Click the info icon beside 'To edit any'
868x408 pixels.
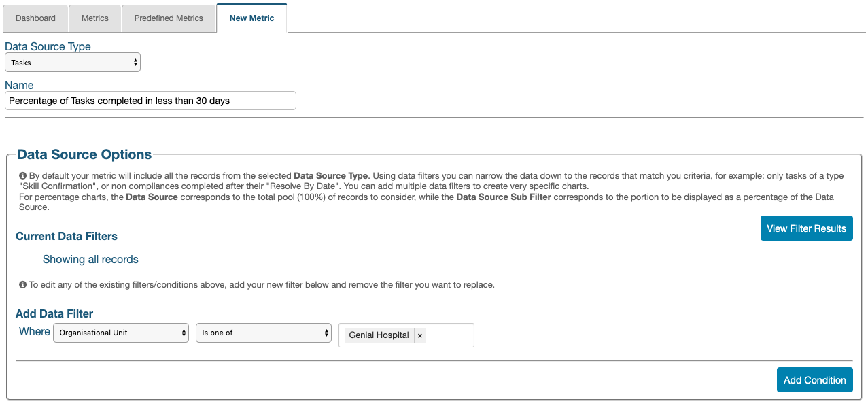coord(23,284)
